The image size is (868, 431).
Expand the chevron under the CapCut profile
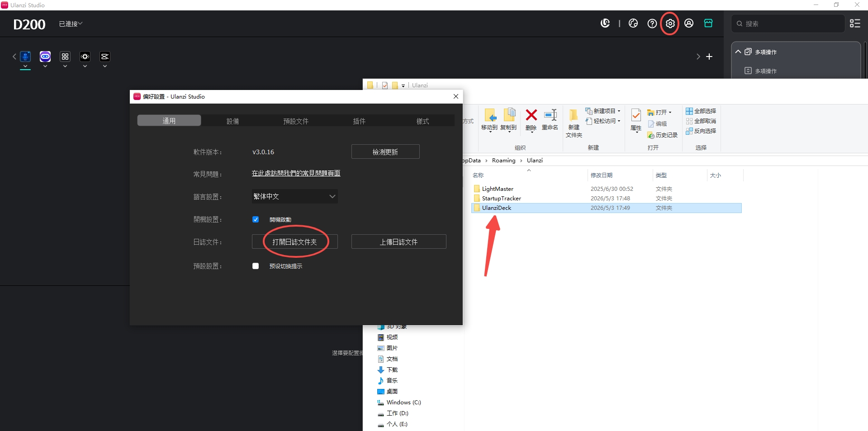click(105, 66)
